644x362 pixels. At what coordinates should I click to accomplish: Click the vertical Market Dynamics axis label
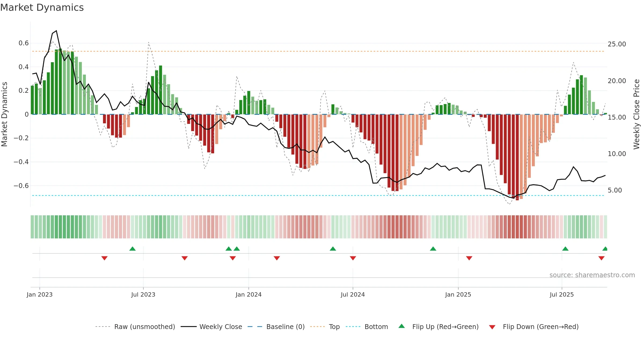(x=4, y=114)
